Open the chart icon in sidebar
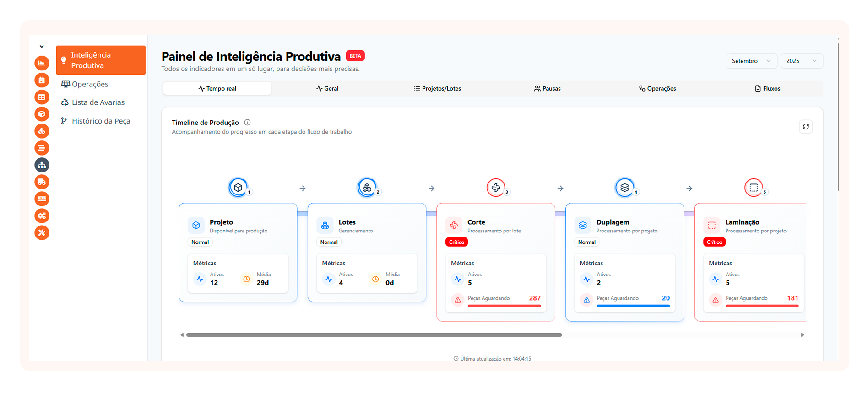 (42, 63)
